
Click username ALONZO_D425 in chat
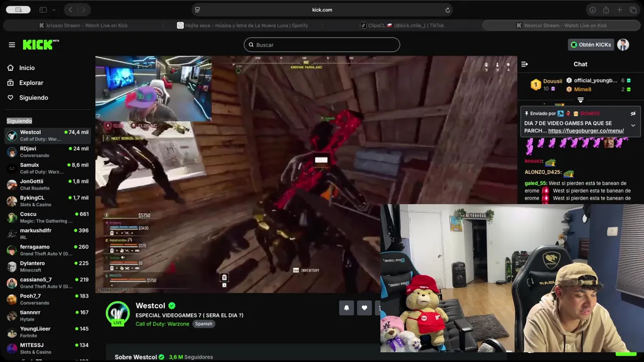pyautogui.click(x=542, y=172)
